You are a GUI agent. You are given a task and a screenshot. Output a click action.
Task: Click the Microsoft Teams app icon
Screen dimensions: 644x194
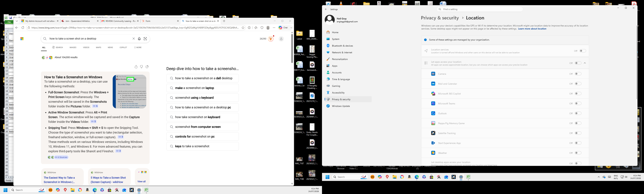[433, 103]
